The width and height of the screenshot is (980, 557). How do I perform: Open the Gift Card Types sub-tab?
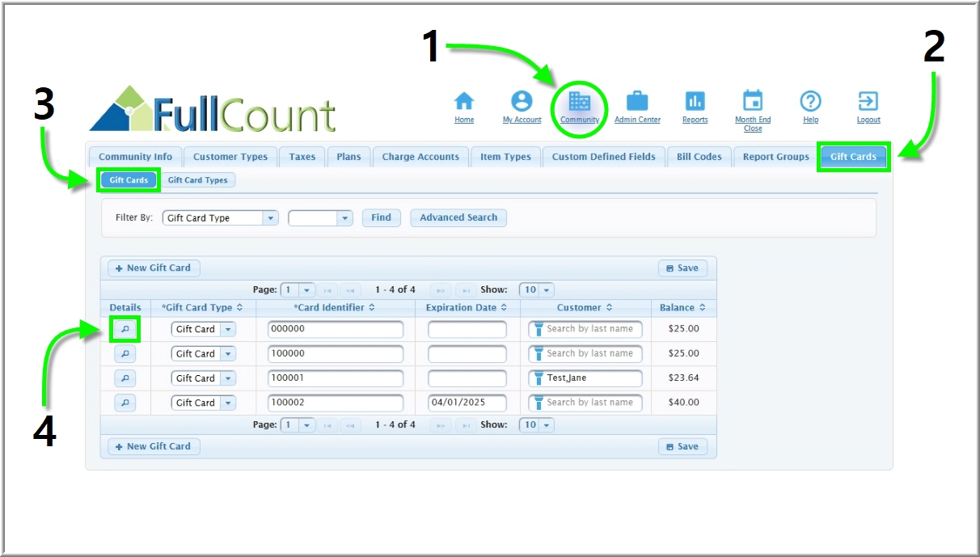[x=198, y=180]
